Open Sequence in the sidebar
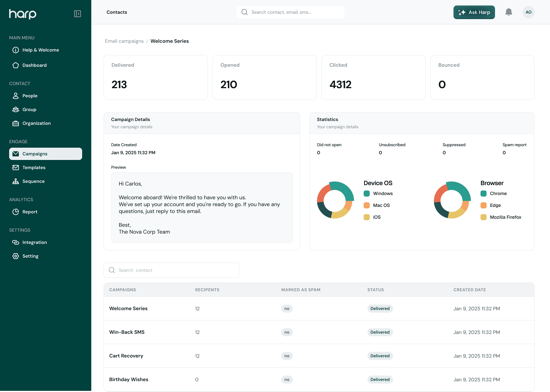Screen dimensions: 550x392 [x=46, y=181]
